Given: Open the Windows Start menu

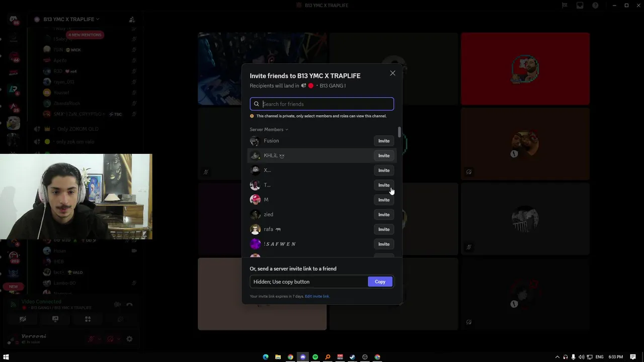Looking at the screenshot, I should [6, 357].
